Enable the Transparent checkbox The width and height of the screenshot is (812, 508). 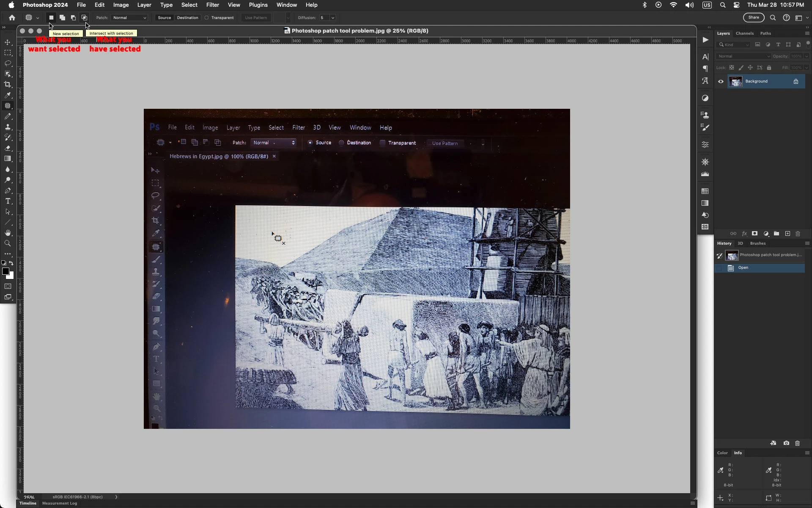coord(207,18)
